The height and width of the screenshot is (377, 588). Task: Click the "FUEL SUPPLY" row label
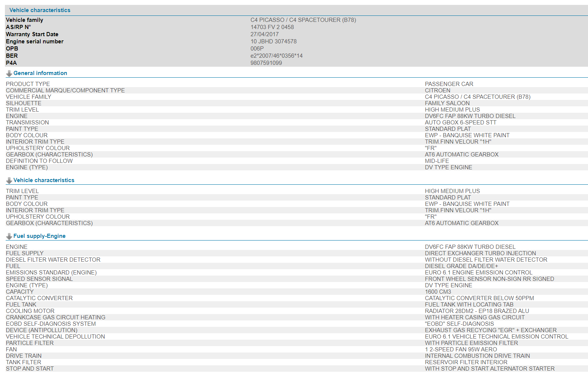tap(25, 253)
